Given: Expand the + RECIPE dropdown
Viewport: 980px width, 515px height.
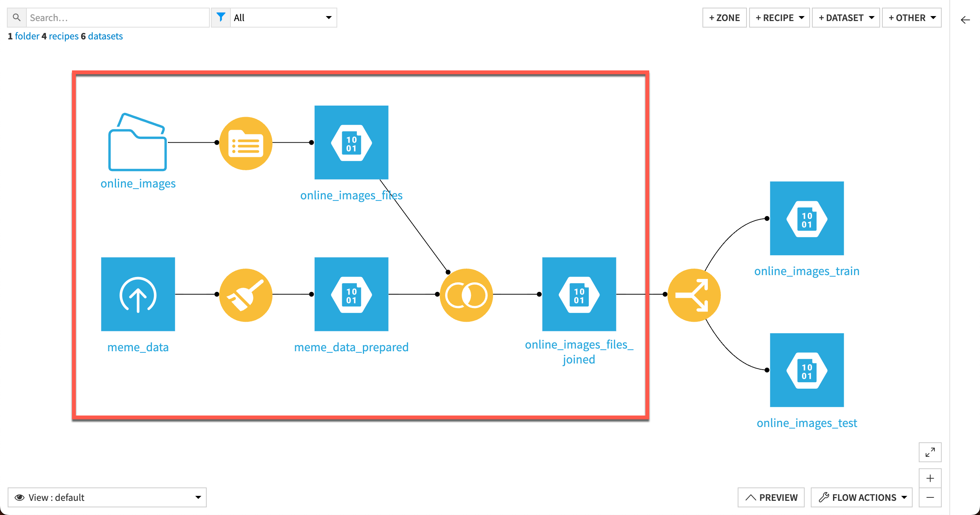Looking at the screenshot, I should pos(779,17).
